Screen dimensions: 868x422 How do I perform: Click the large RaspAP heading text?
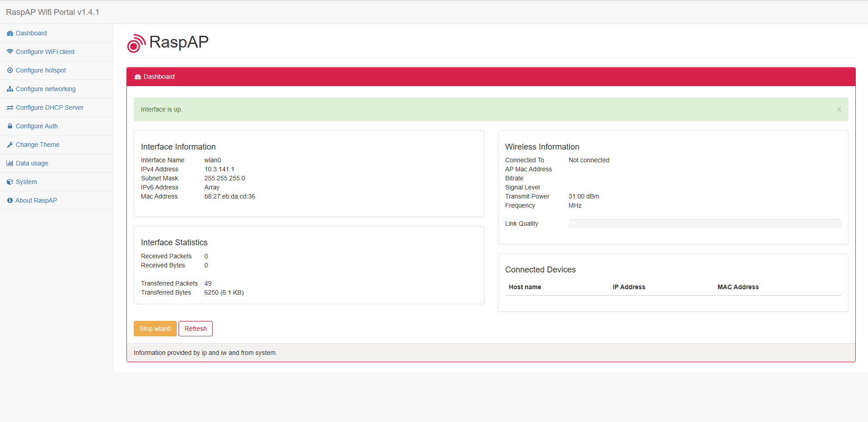(x=179, y=42)
